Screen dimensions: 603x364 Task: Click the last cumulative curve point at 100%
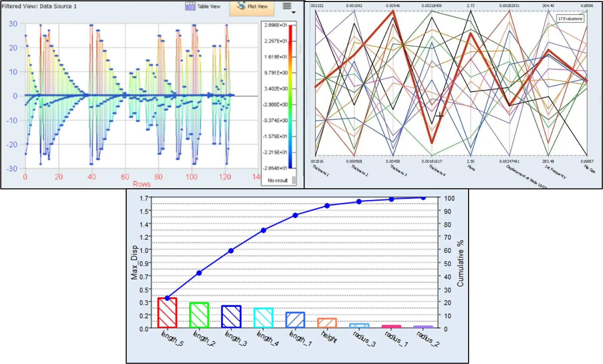(x=423, y=198)
